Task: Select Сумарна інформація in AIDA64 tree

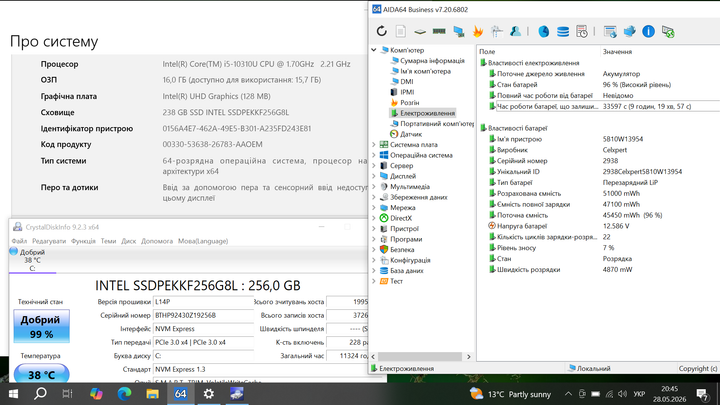Action: click(432, 61)
